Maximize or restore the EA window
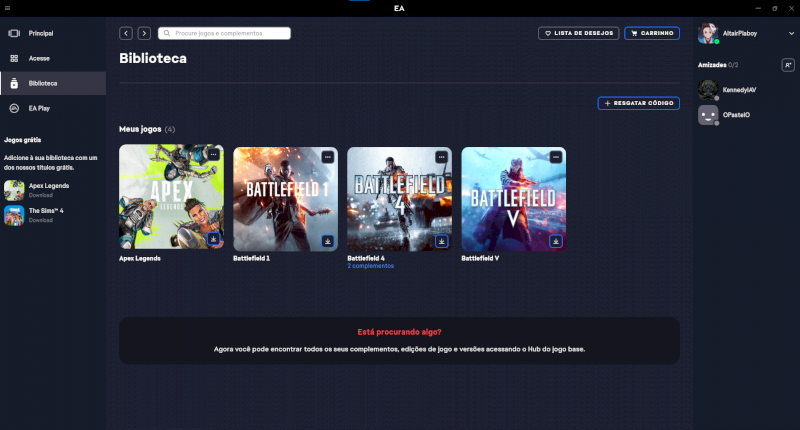This screenshot has width=800, height=430. pyautogui.click(x=774, y=8)
